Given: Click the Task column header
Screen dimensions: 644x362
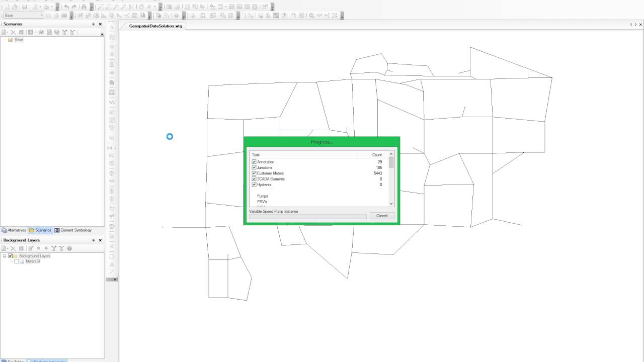Looking at the screenshot, I should [303, 155].
